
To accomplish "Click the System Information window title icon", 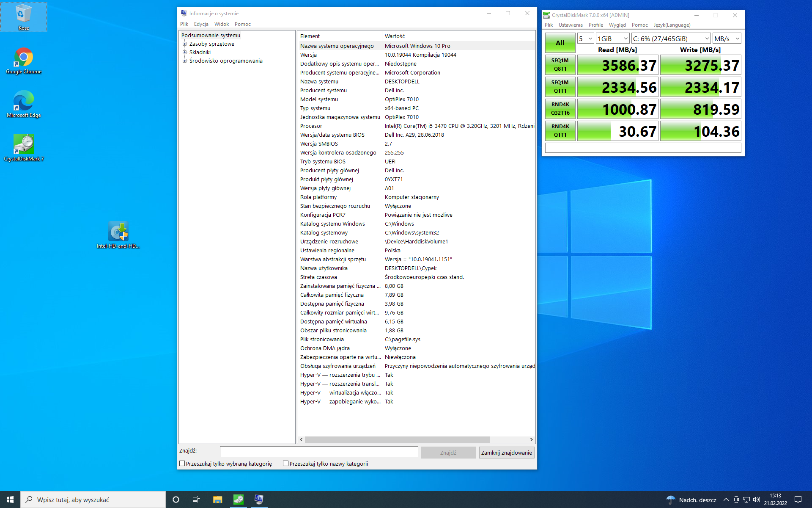I will pos(184,13).
